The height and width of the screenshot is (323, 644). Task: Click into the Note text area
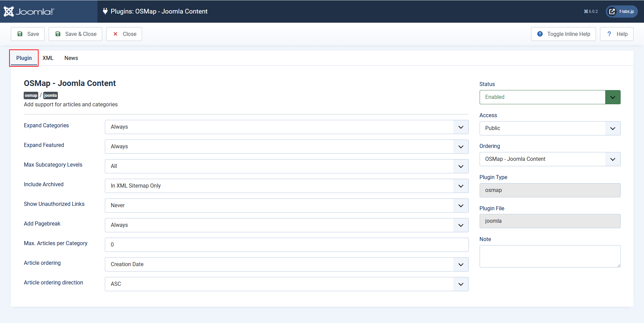click(550, 256)
